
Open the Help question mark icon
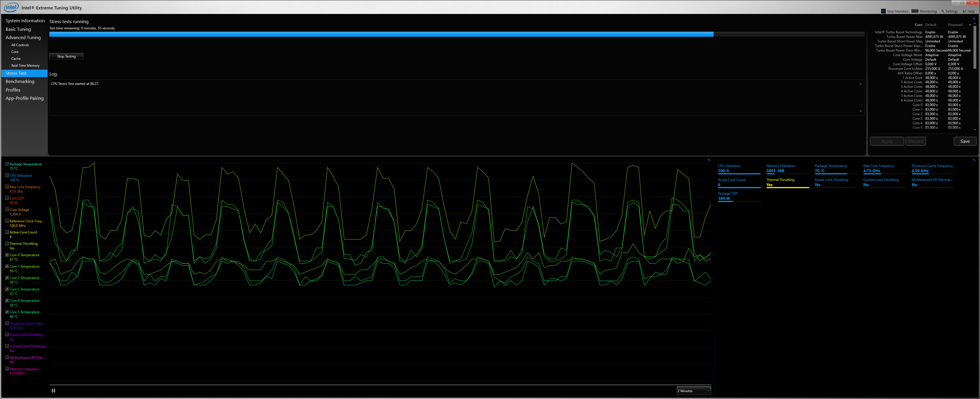pyautogui.click(x=964, y=11)
